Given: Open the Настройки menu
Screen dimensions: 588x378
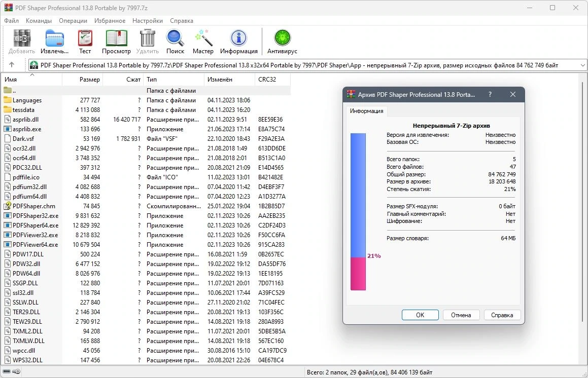Looking at the screenshot, I should [x=147, y=21].
